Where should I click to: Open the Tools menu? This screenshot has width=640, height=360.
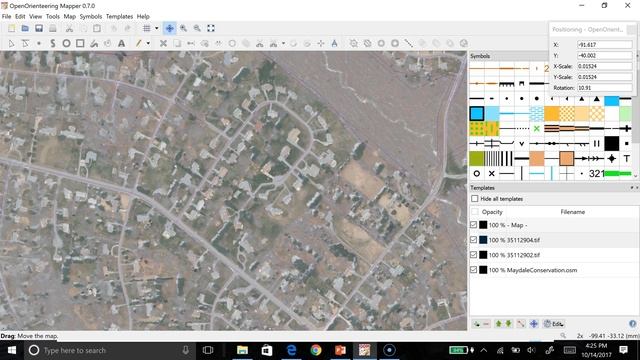point(53,16)
